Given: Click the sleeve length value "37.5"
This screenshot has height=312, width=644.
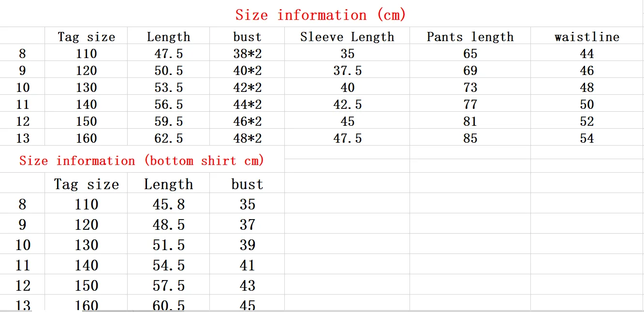Looking at the screenshot, I should (347, 71).
